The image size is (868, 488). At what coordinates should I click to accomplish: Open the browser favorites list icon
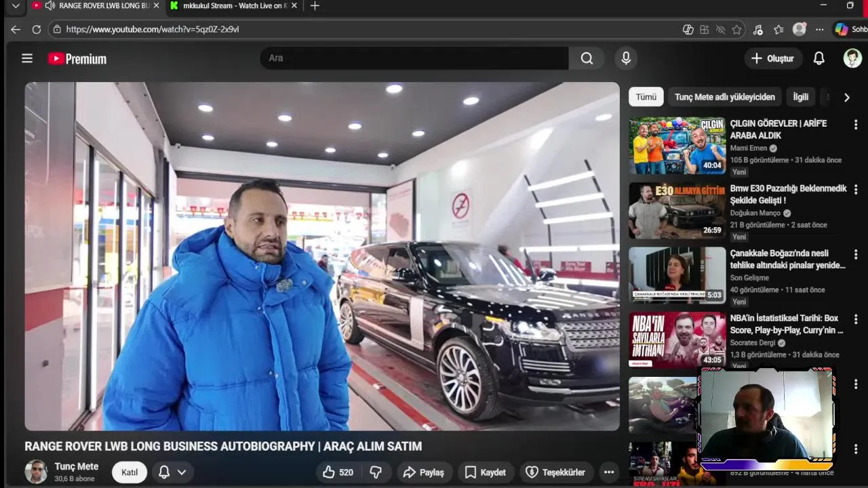(778, 29)
